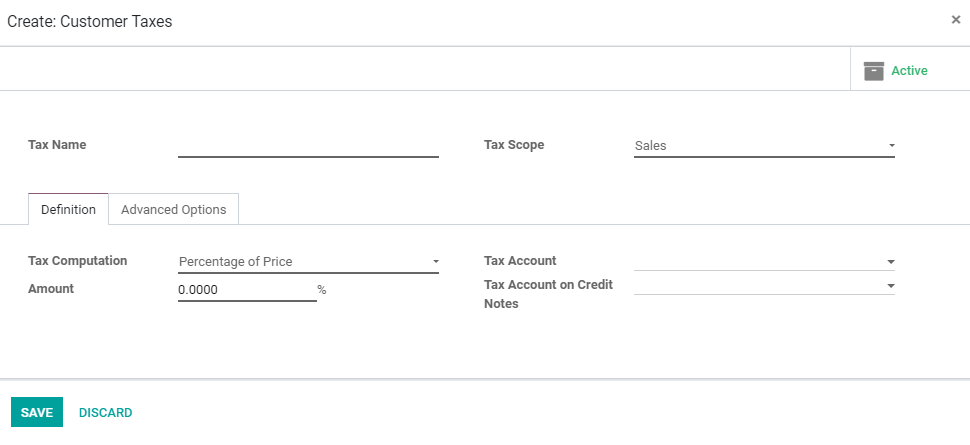The image size is (970, 445).
Task: Open the Tax Account dropdown arrow
Action: 891,262
